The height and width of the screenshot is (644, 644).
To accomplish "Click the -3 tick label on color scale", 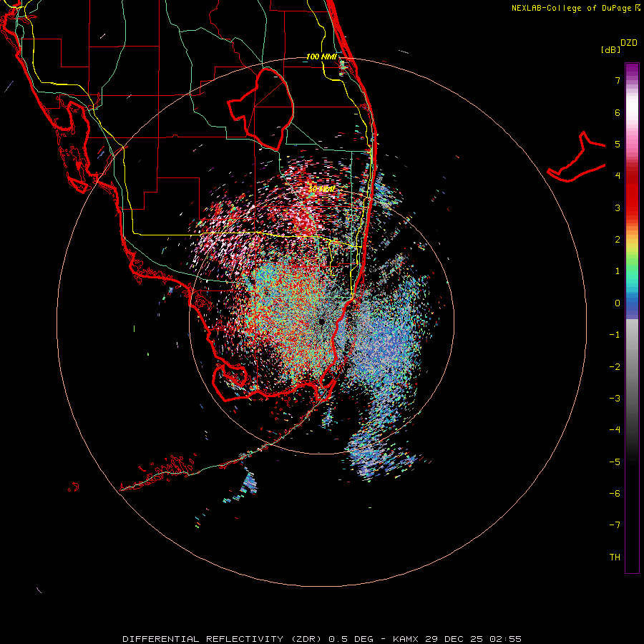I will coord(615,399).
